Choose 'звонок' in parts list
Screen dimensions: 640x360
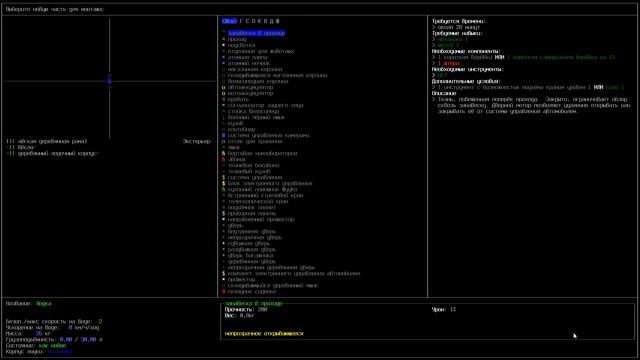click(x=237, y=160)
